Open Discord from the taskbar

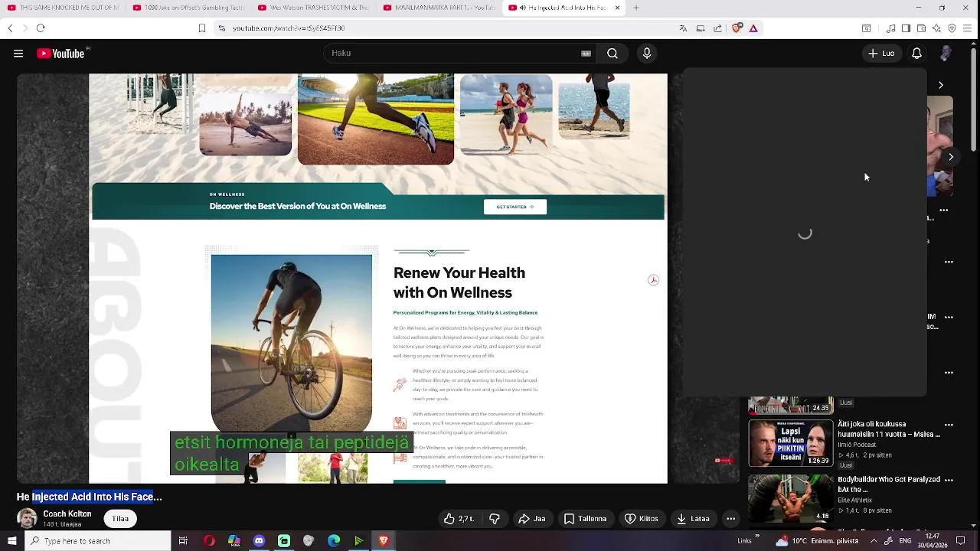[x=259, y=541]
